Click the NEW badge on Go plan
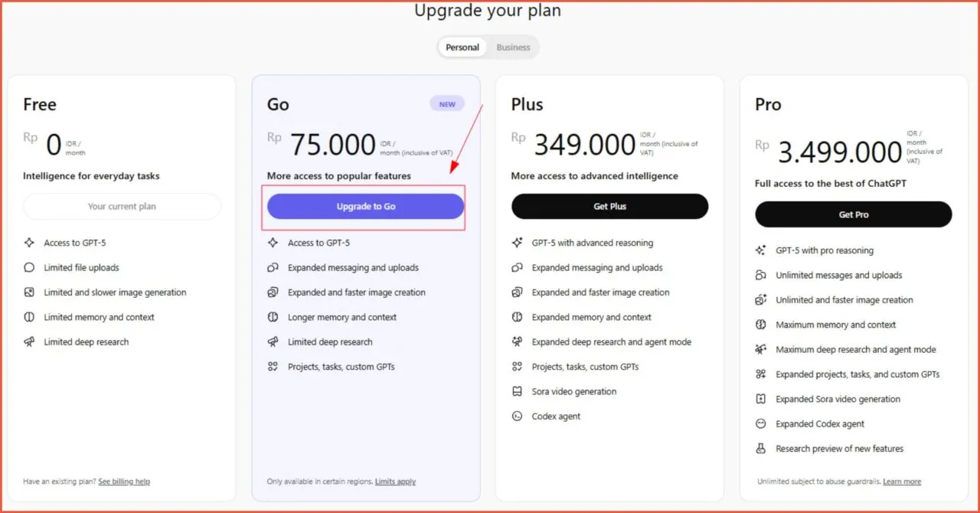Viewport: 980px width, 513px height. coord(447,104)
